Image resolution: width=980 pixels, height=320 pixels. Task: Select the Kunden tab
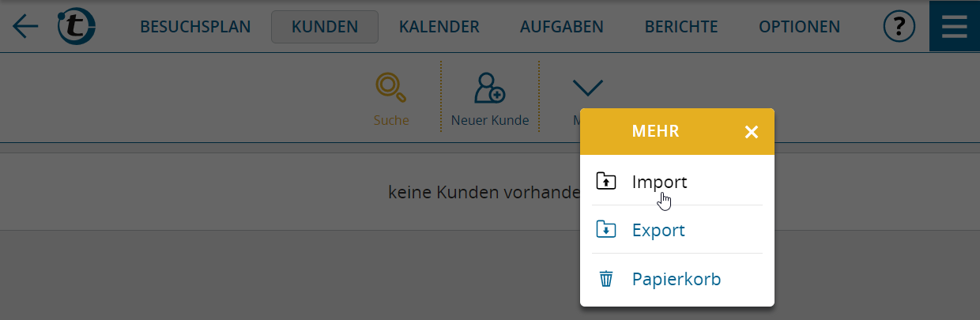pos(324,27)
